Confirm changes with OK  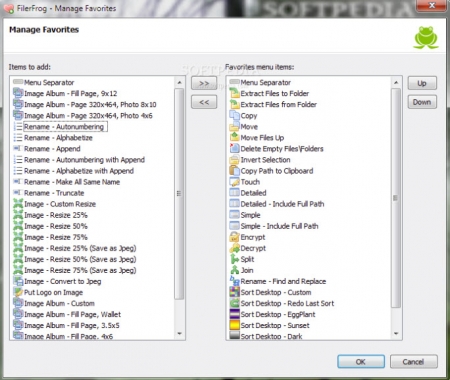[x=361, y=362]
